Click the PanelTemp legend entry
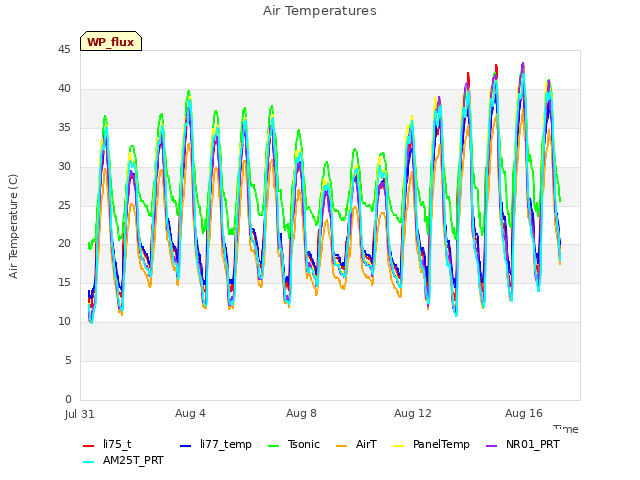 point(431,444)
